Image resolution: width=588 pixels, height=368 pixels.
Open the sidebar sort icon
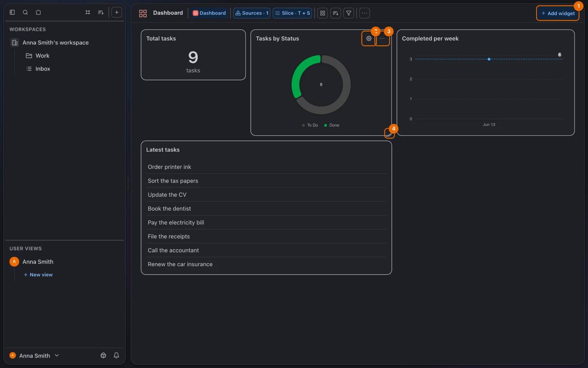point(101,13)
